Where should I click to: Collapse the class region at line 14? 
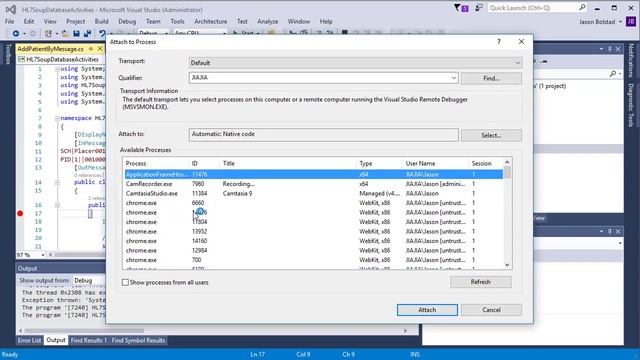tap(57, 182)
